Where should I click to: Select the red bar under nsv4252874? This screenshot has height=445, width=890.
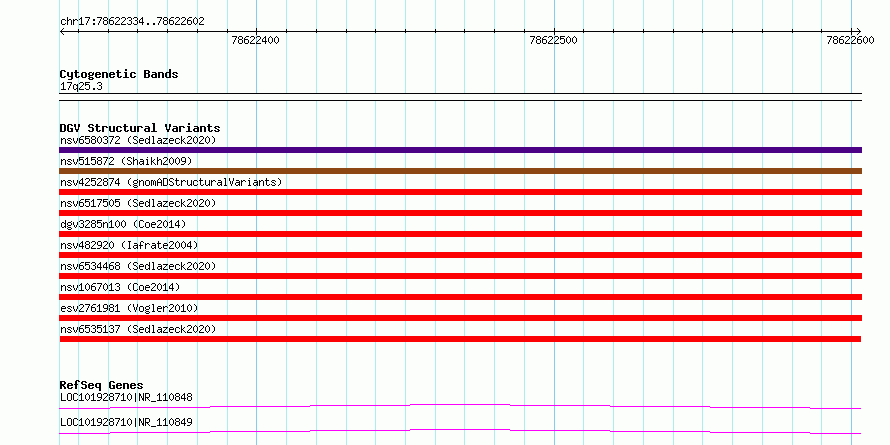[460, 192]
